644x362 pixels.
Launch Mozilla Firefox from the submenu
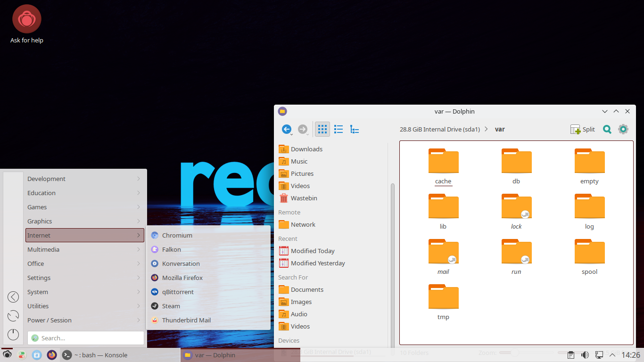pos(209,278)
